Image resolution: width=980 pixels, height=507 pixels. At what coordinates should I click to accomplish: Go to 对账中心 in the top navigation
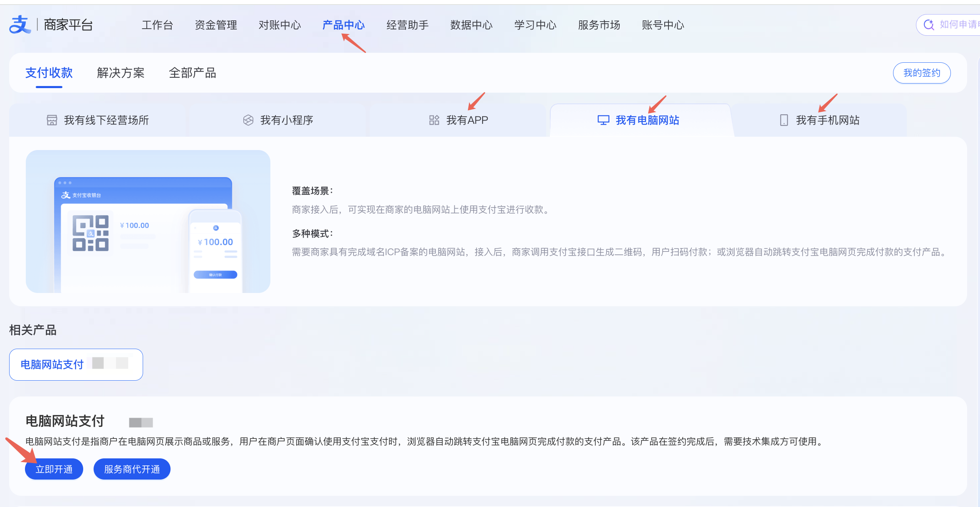280,25
